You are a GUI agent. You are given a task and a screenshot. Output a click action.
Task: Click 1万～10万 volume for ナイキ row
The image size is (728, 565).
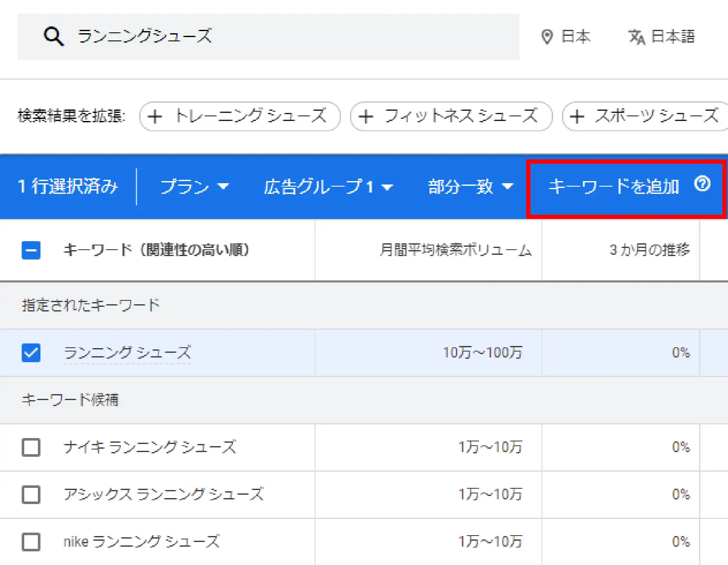[490, 447]
